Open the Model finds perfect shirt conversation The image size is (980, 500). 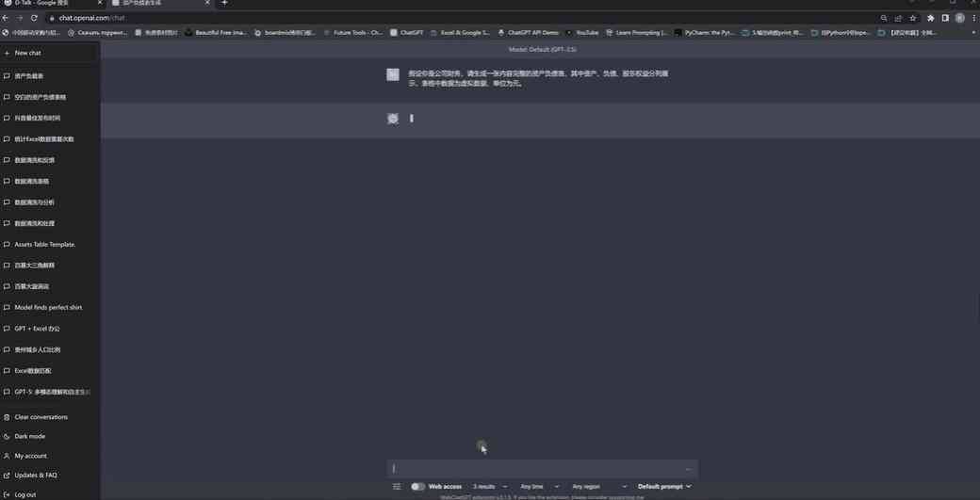point(49,307)
